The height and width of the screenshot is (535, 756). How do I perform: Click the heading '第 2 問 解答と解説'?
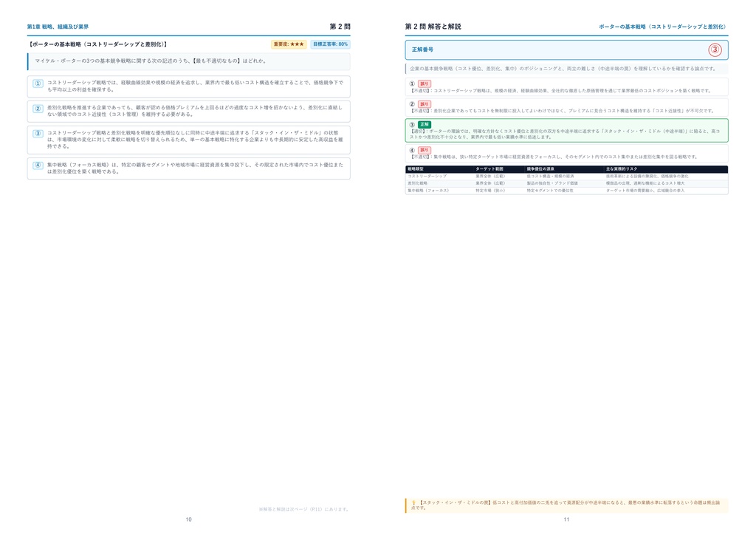433,27
